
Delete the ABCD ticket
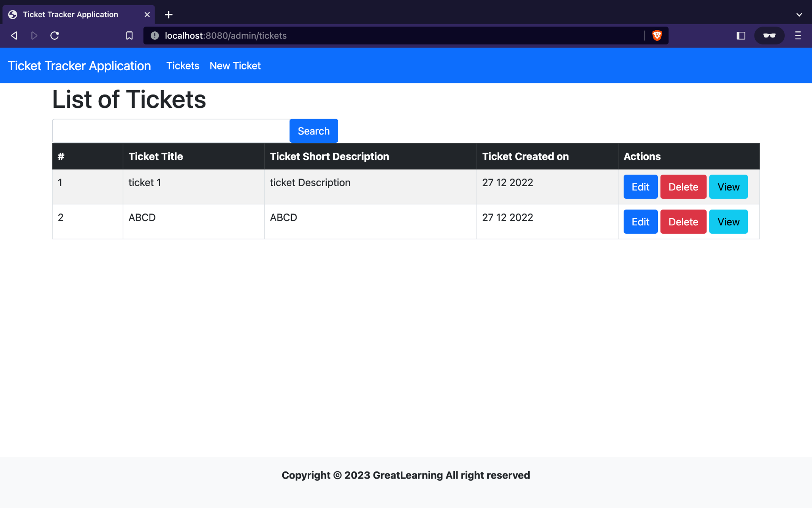click(x=683, y=222)
